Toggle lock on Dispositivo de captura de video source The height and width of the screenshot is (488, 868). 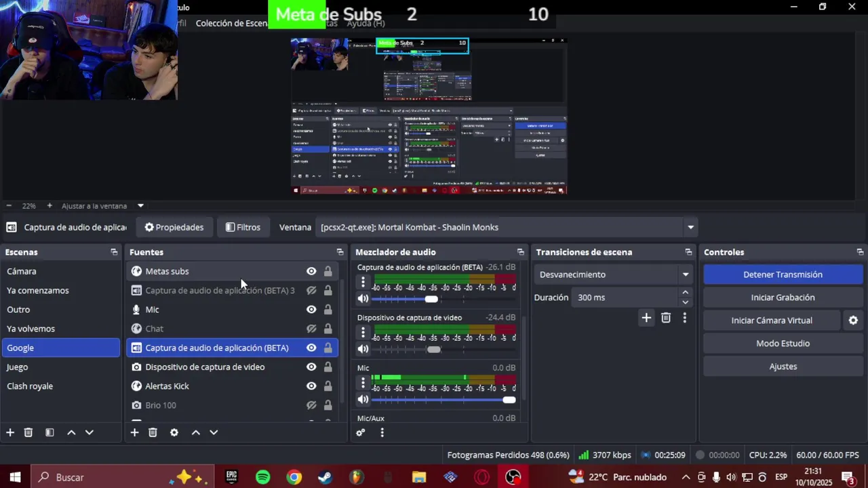point(328,367)
